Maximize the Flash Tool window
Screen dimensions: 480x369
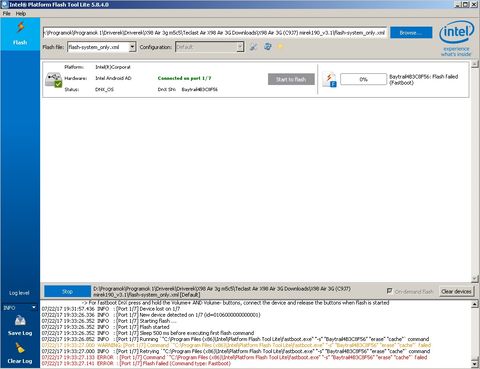(465, 4)
